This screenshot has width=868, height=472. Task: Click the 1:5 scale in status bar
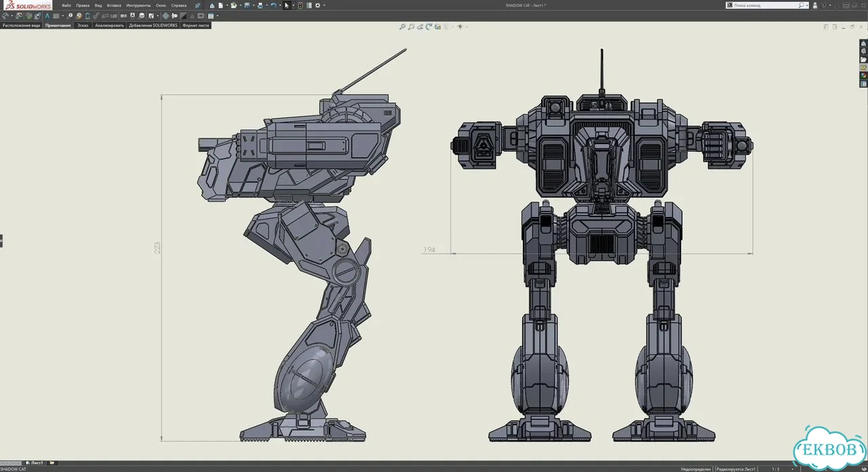tap(776, 469)
